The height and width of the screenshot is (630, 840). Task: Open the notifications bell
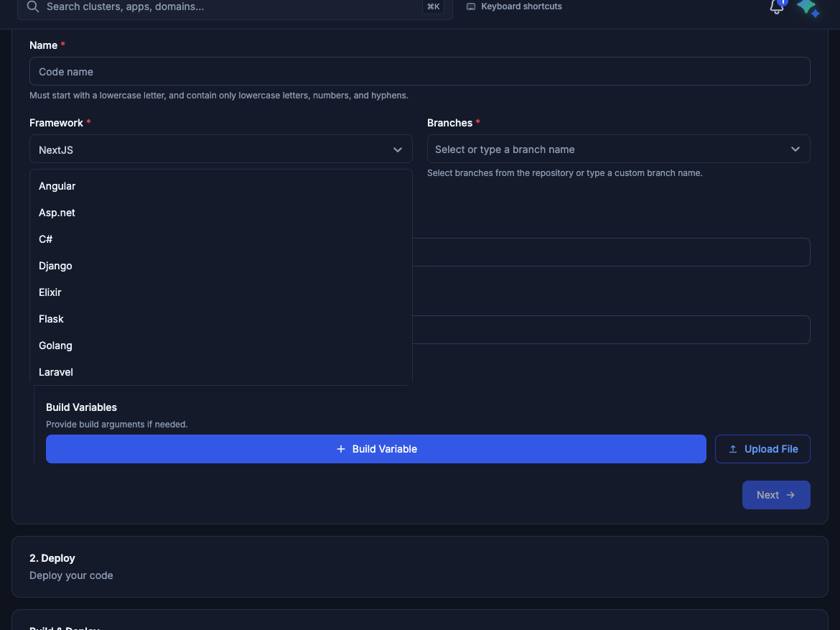776,6
